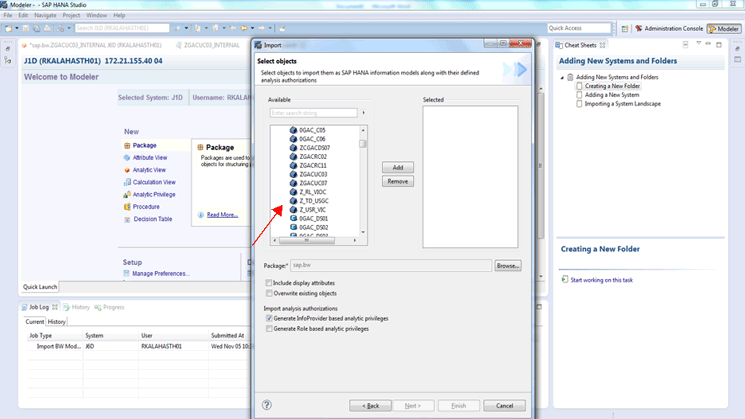
Task: Select ZGACUC03 in the Available list
Action: click(308, 174)
